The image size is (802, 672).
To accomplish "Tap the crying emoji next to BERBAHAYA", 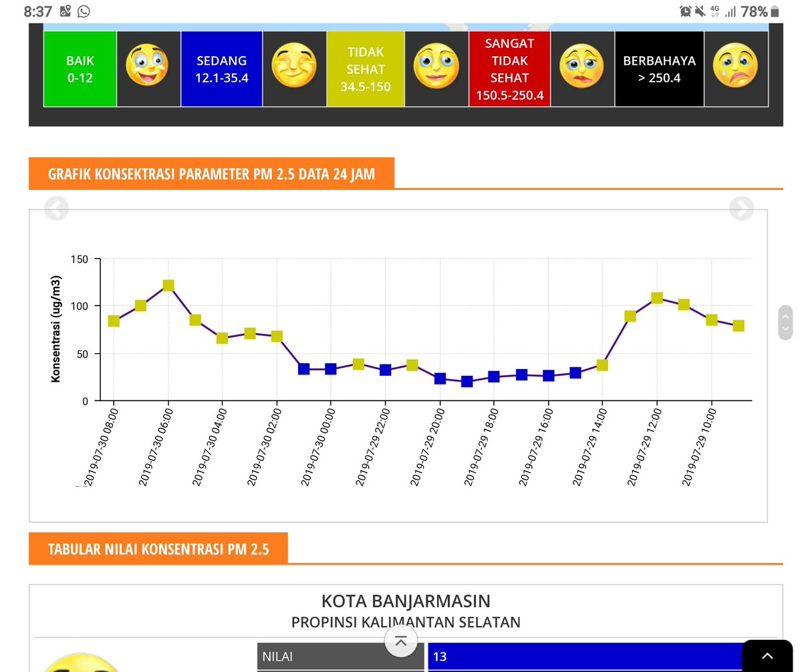I will coord(735,65).
